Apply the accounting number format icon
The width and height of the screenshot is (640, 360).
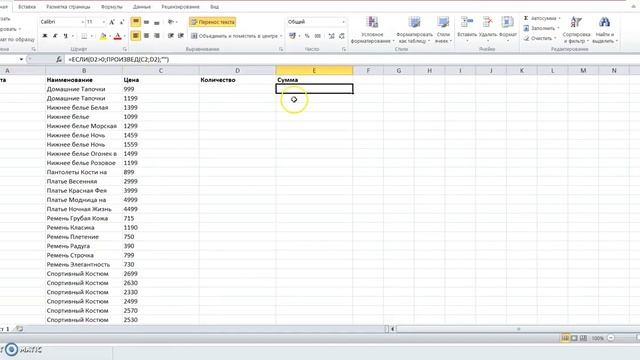click(x=292, y=36)
